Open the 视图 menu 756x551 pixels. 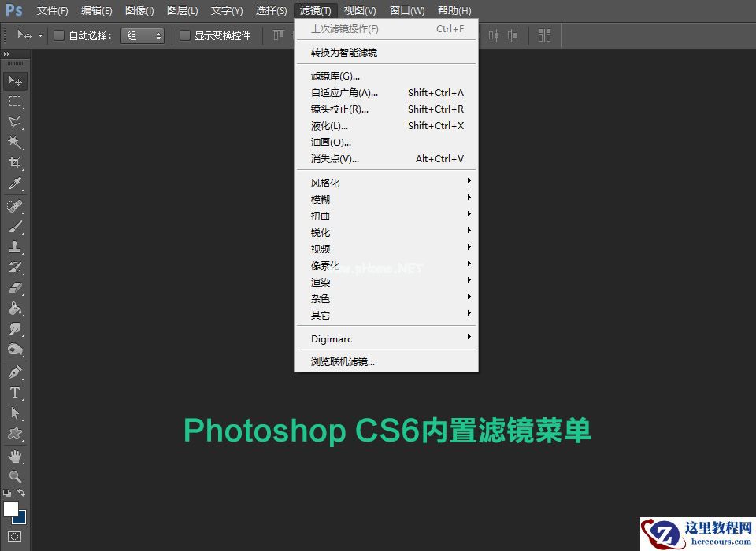pyautogui.click(x=360, y=10)
